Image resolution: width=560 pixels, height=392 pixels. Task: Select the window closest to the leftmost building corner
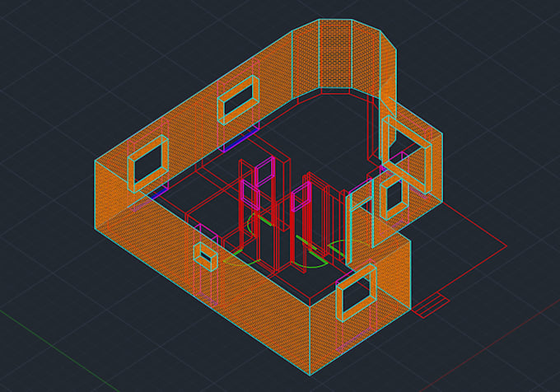coord(148,164)
